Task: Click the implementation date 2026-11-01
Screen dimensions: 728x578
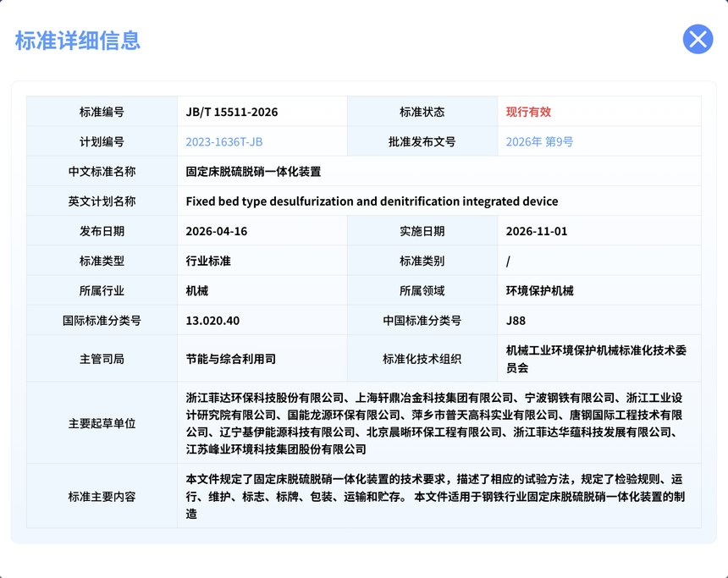Action: tap(536, 231)
